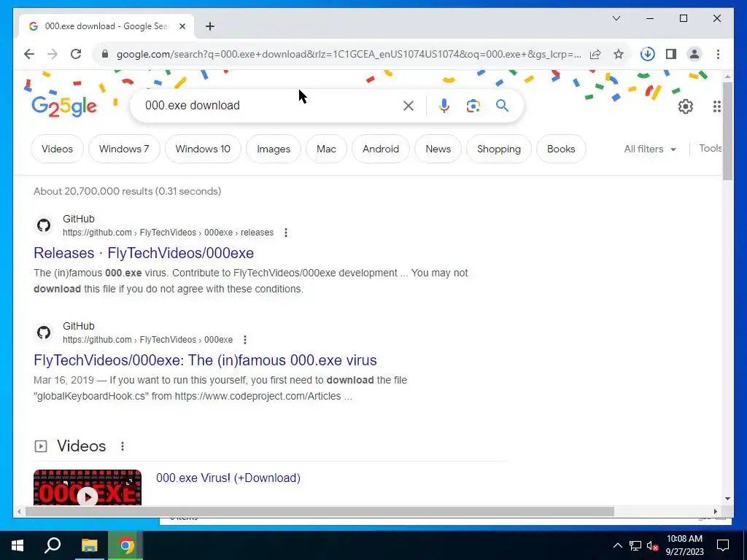The image size is (747, 560).
Task: Open the Tools button
Action: point(711,149)
